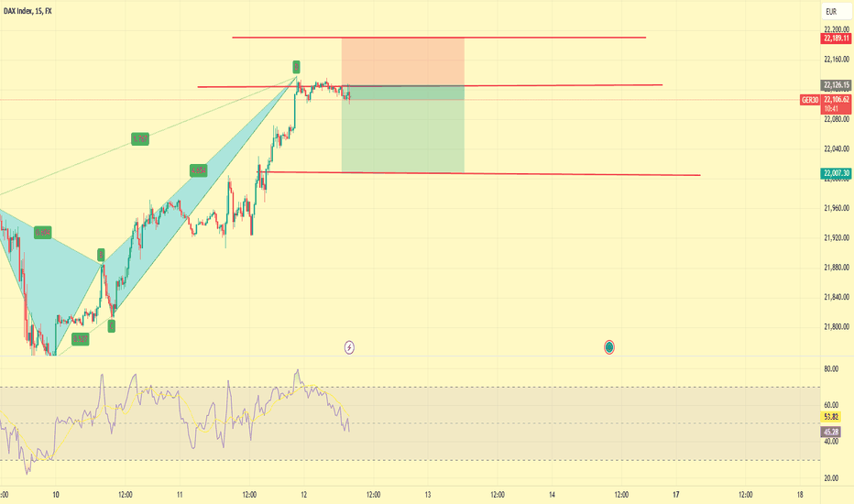
Task: Click the yellow 53.82 RSI average value
Action: point(830,417)
